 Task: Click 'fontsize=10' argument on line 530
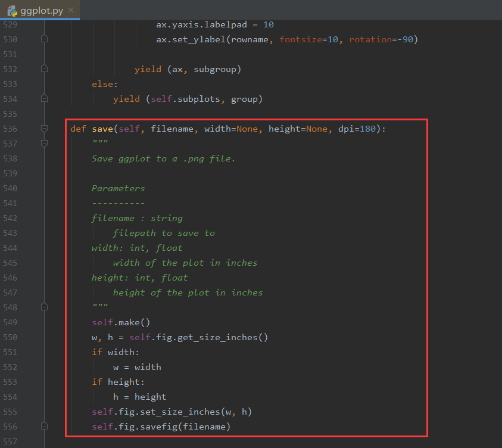308,39
